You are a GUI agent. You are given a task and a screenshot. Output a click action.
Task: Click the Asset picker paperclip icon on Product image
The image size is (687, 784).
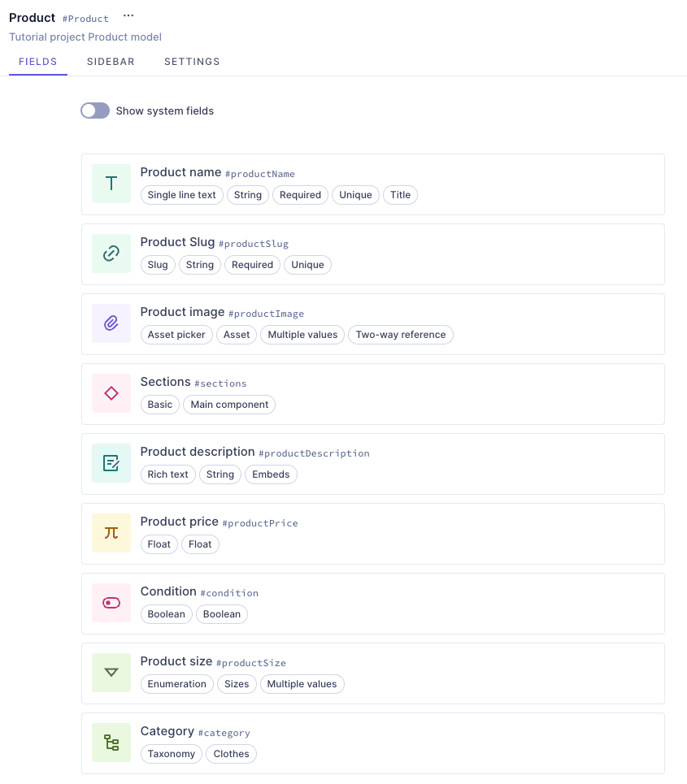pyautogui.click(x=111, y=323)
